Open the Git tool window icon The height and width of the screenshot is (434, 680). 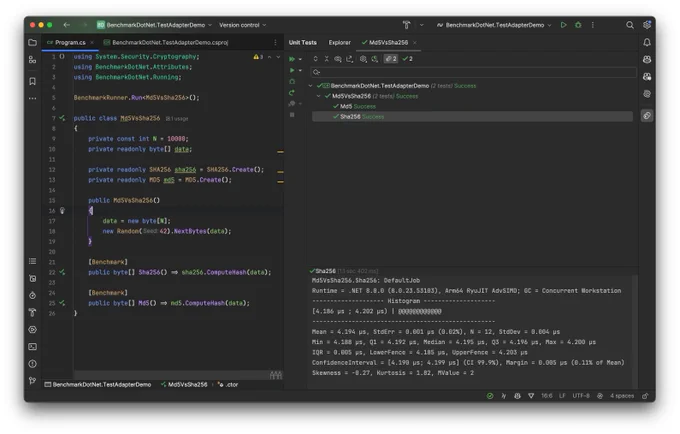[x=33, y=381]
